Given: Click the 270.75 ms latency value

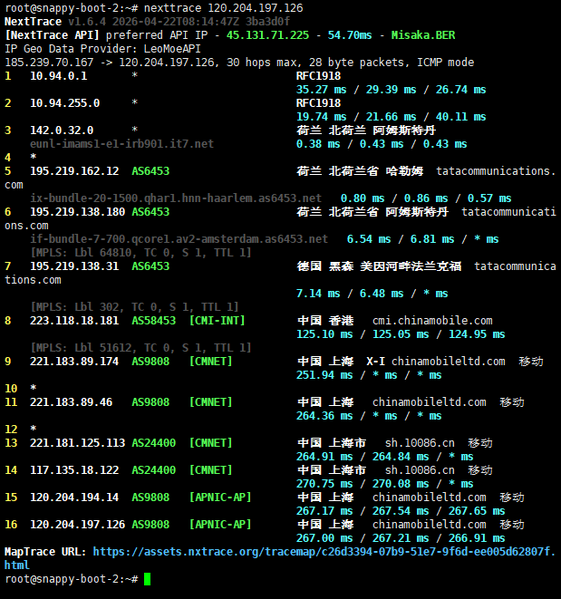Looking at the screenshot, I should (x=325, y=484).
